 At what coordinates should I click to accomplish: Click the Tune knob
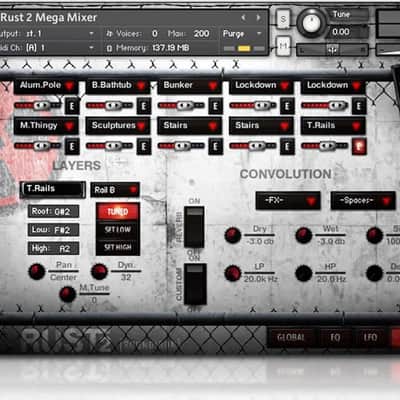311,23
